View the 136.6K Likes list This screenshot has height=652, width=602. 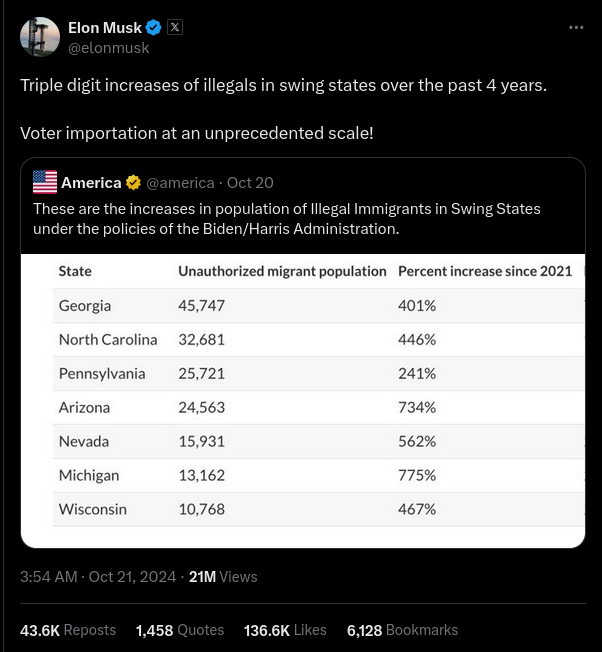tap(285, 630)
